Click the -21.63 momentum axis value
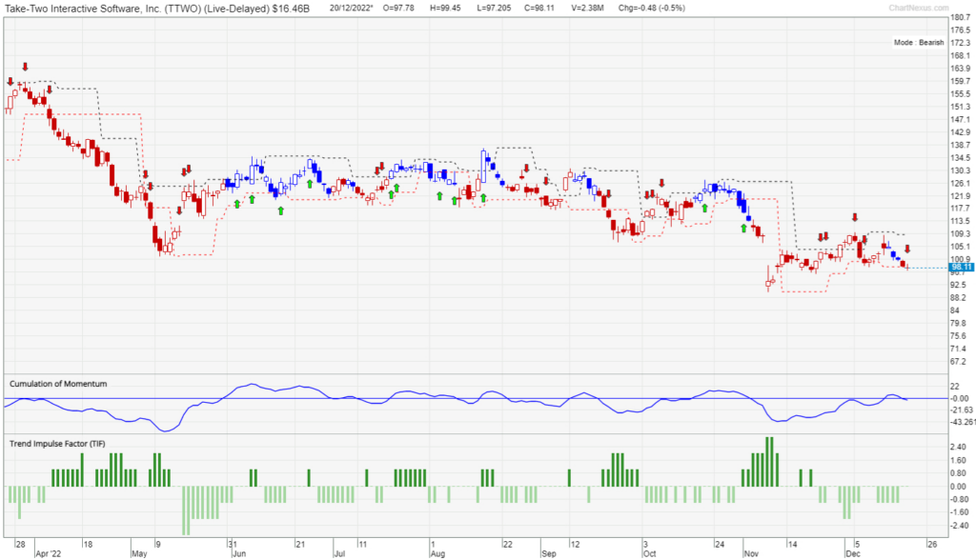This screenshot has width=976, height=560. tap(962, 410)
